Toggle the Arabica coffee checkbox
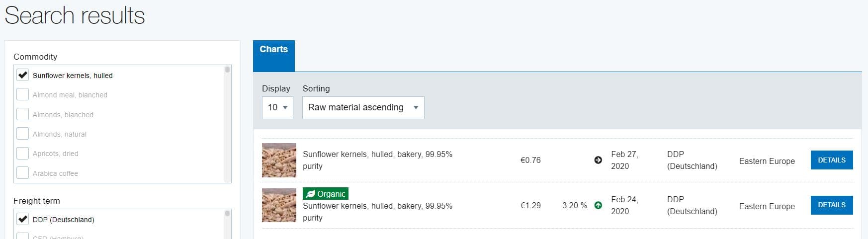Viewport: 868px width, 239px height. coord(22,173)
